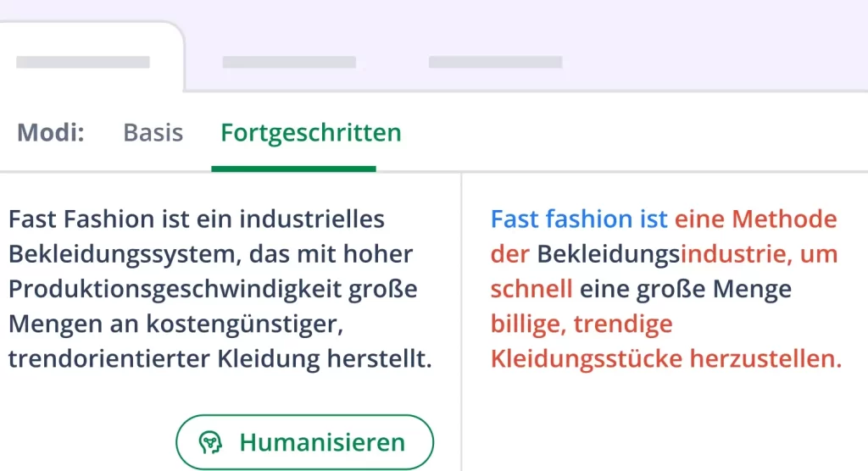Select the red word 'schnell'
868x471 pixels.
tap(531, 289)
